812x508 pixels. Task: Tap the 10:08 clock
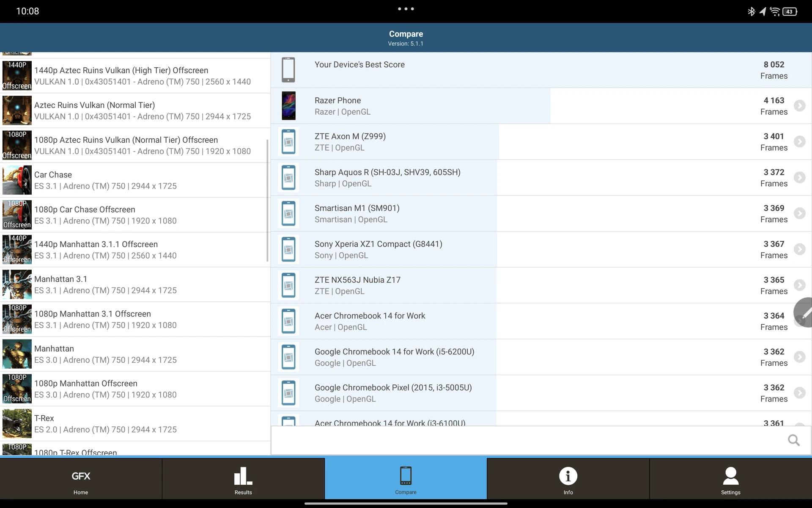point(27,11)
